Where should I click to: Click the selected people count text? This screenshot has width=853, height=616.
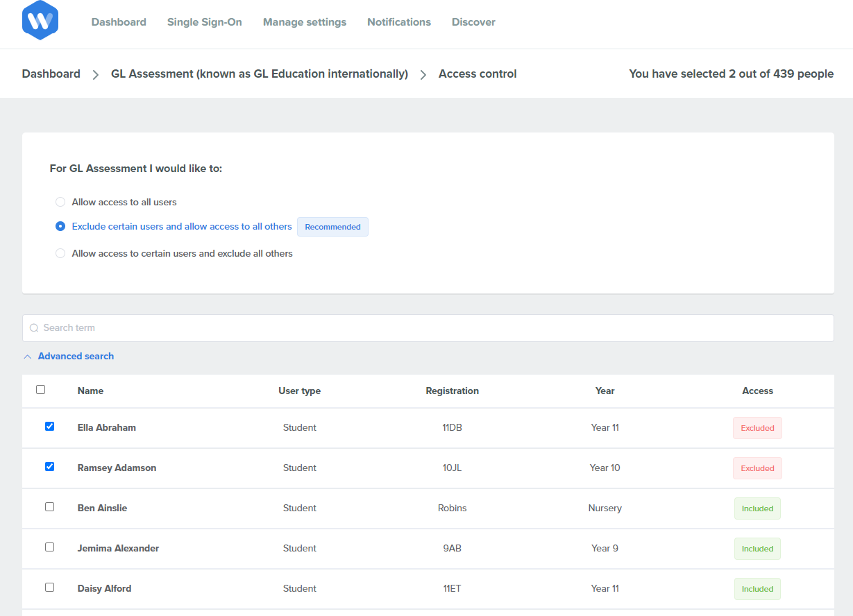point(732,74)
